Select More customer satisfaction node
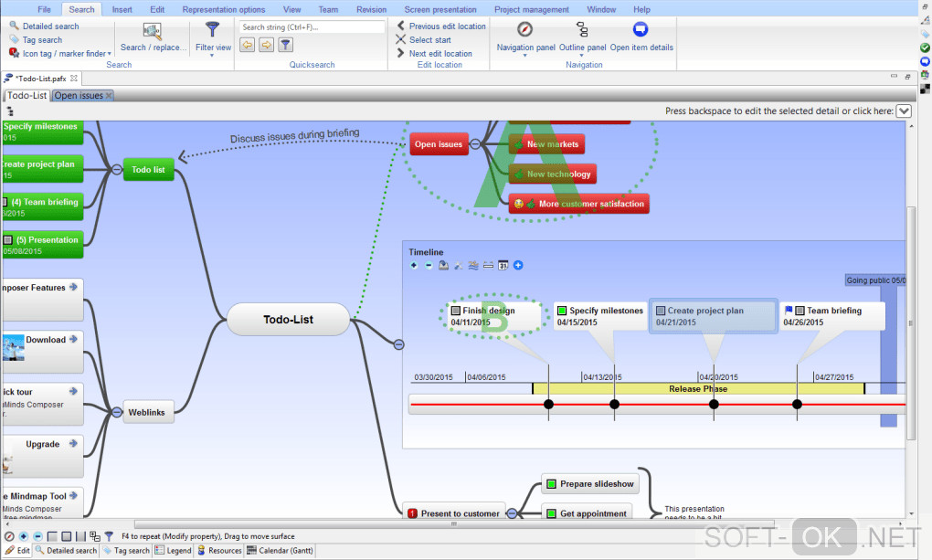 click(x=579, y=204)
